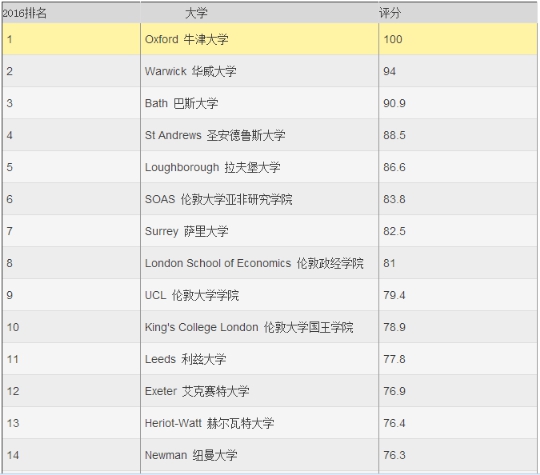540x475 pixels.
Task: Click rank number 8 in LSE row
Action: (x=10, y=263)
